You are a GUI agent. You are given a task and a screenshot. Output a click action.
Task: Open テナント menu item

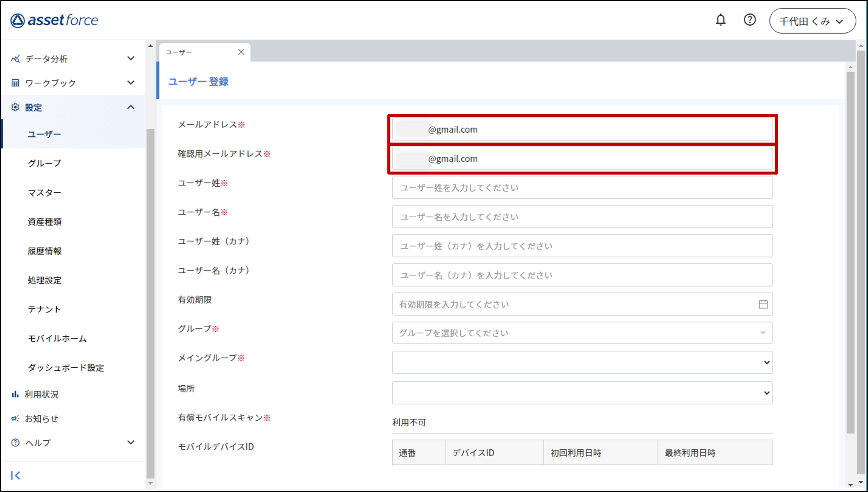tap(44, 309)
